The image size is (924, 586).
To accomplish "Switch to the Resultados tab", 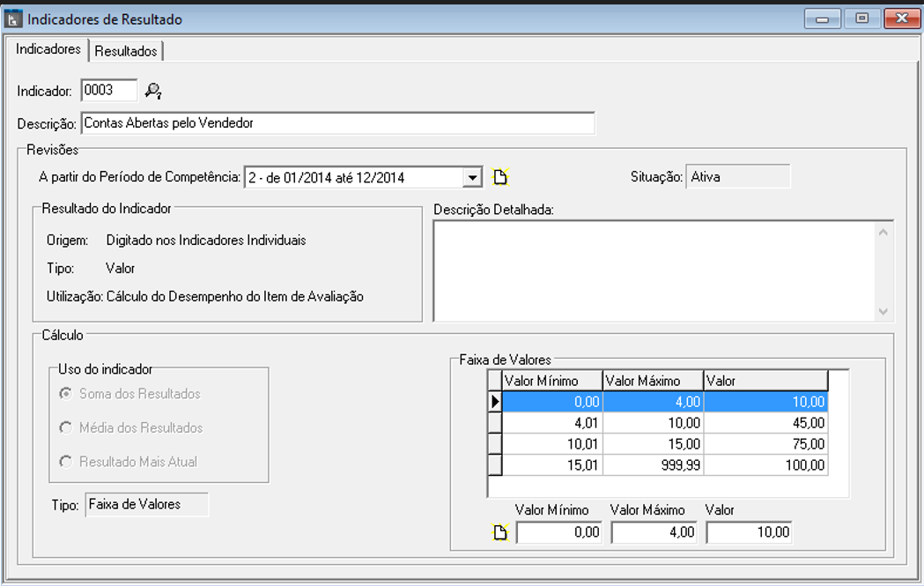I will (x=126, y=51).
